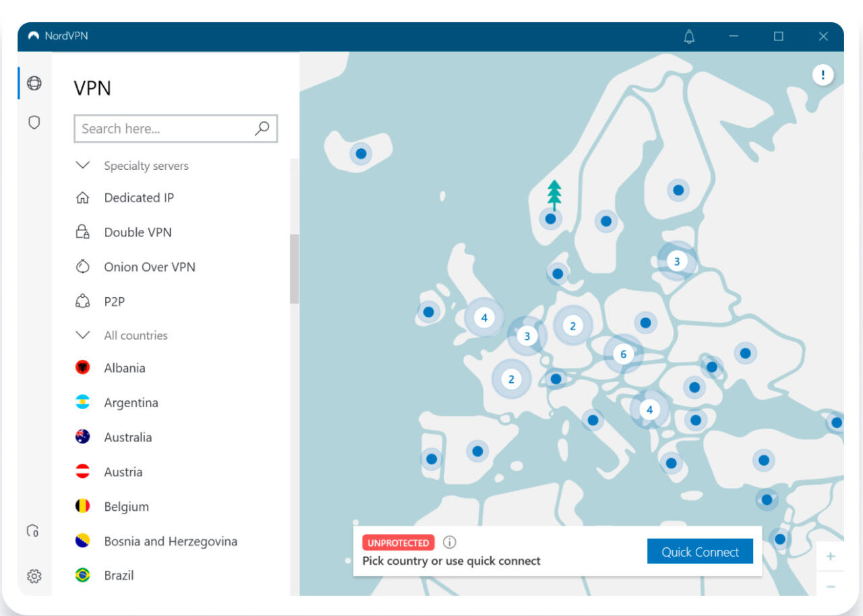Click the shield timer icon above settings

pyautogui.click(x=32, y=530)
